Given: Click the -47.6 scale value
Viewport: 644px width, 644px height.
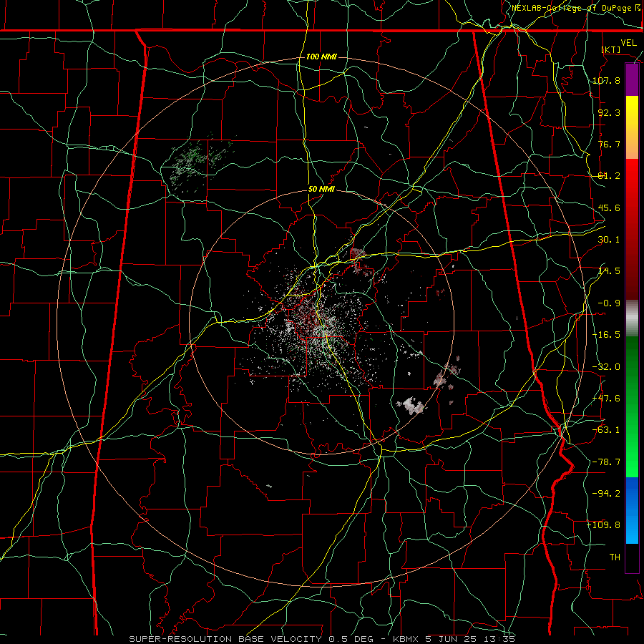Looking at the screenshot, I should click(x=607, y=399).
